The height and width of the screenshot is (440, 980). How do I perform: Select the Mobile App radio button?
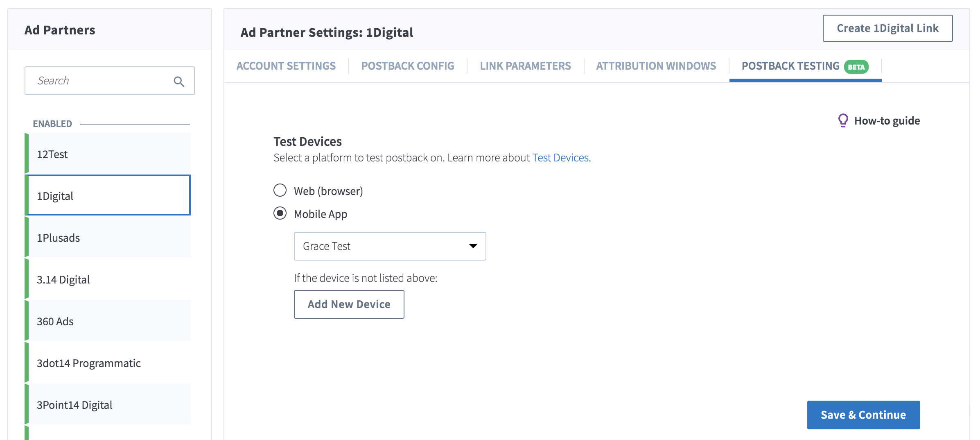coord(280,213)
